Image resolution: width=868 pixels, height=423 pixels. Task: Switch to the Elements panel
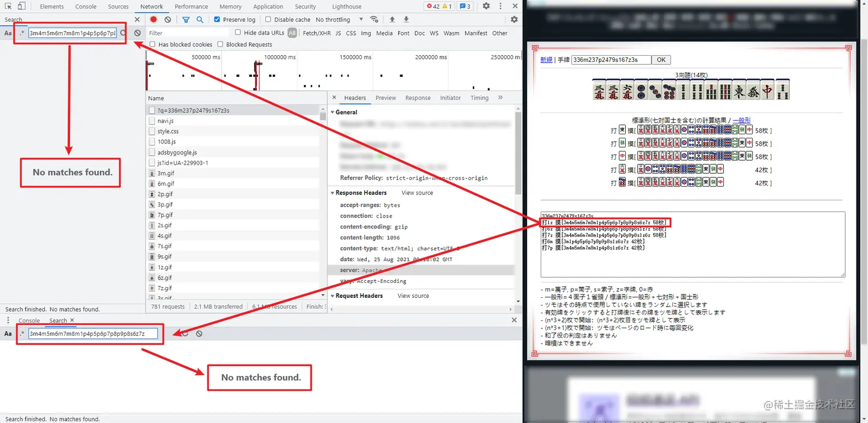52,6
